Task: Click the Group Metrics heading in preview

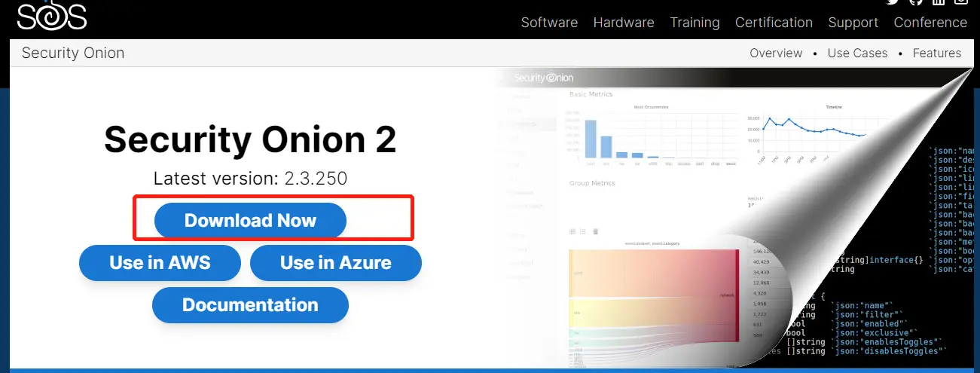Action: pos(592,183)
